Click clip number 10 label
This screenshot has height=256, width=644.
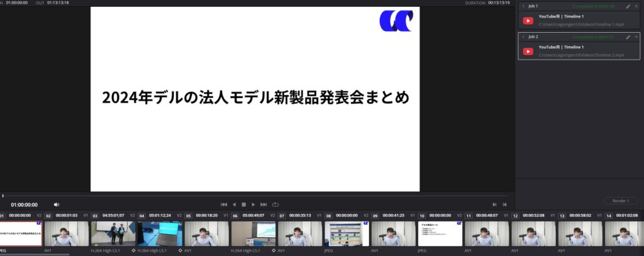(x=422, y=216)
